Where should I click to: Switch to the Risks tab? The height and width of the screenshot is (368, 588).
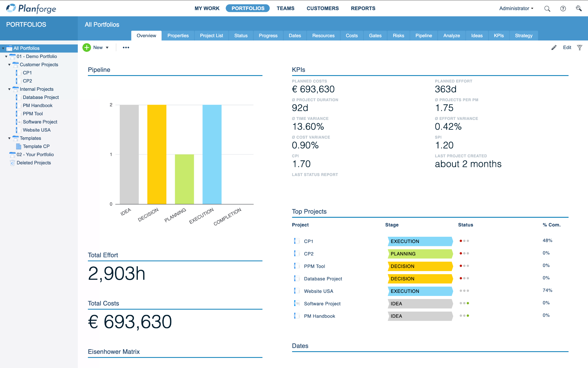pos(398,36)
